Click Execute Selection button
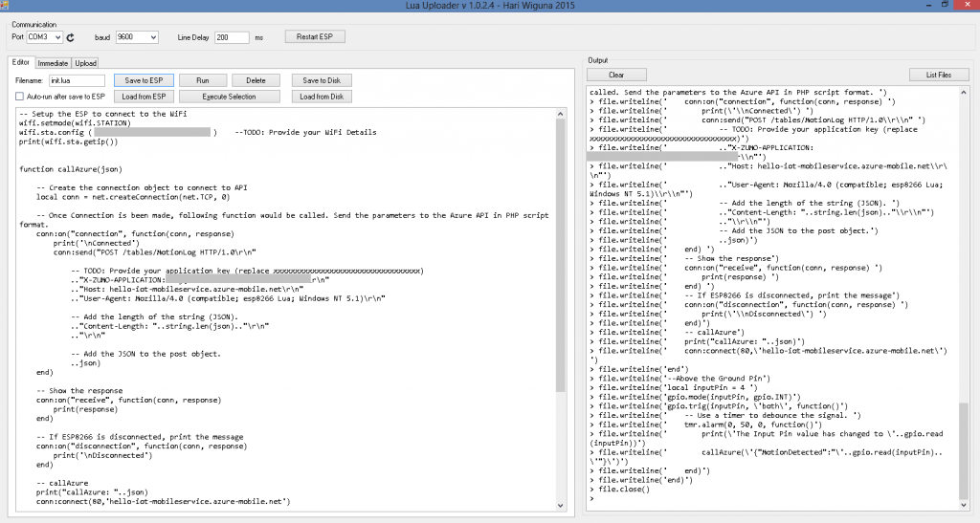 coord(229,97)
